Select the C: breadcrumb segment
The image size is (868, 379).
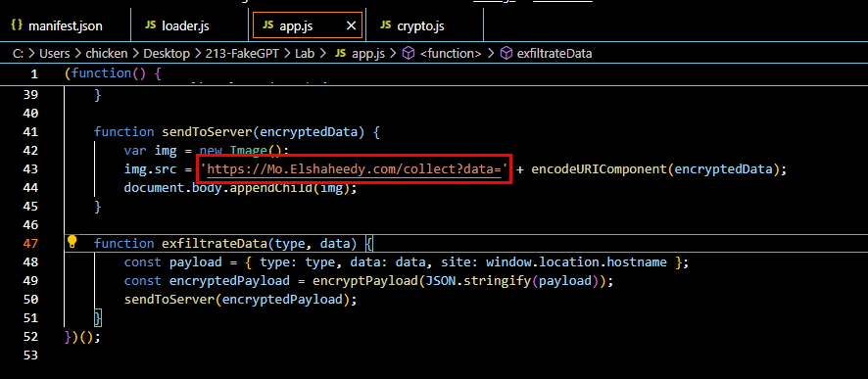pyautogui.click(x=18, y=54)
